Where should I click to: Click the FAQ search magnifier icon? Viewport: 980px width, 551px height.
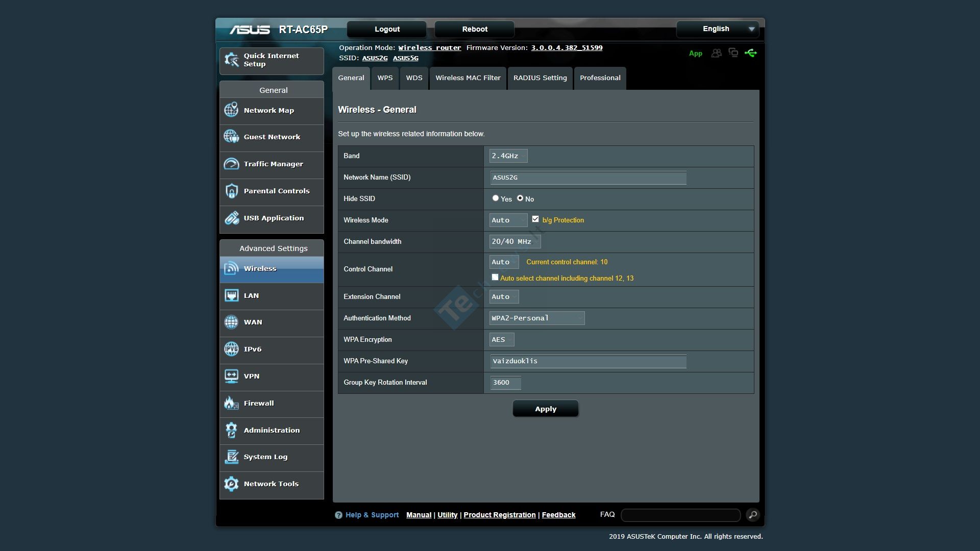click(x=752, y=515)
